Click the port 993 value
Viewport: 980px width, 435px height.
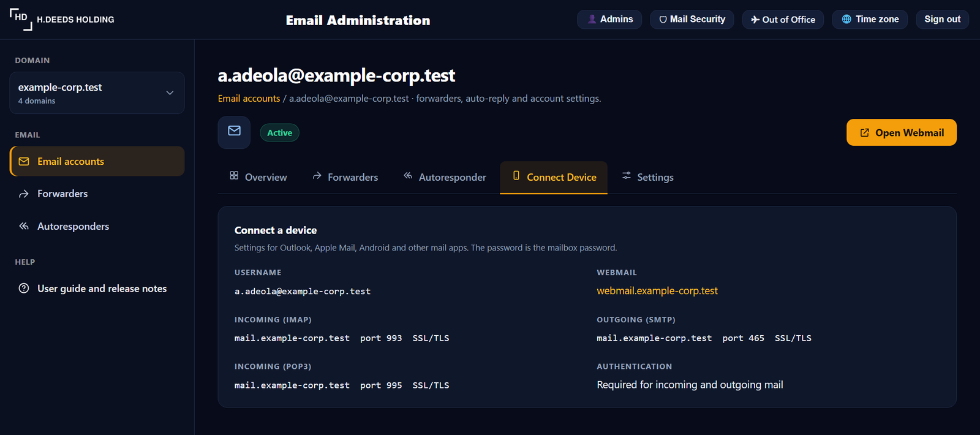[x=381, y=338]
